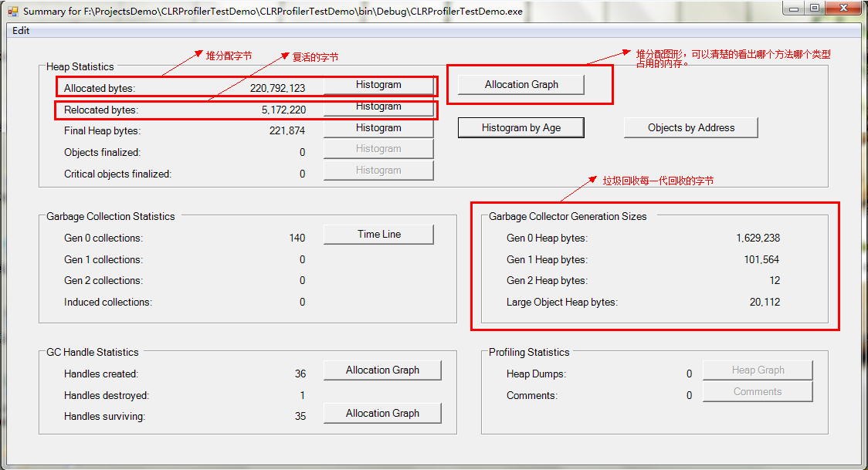Click the application icon in the title bar
The image size is (868, 470).
(12, 12)
